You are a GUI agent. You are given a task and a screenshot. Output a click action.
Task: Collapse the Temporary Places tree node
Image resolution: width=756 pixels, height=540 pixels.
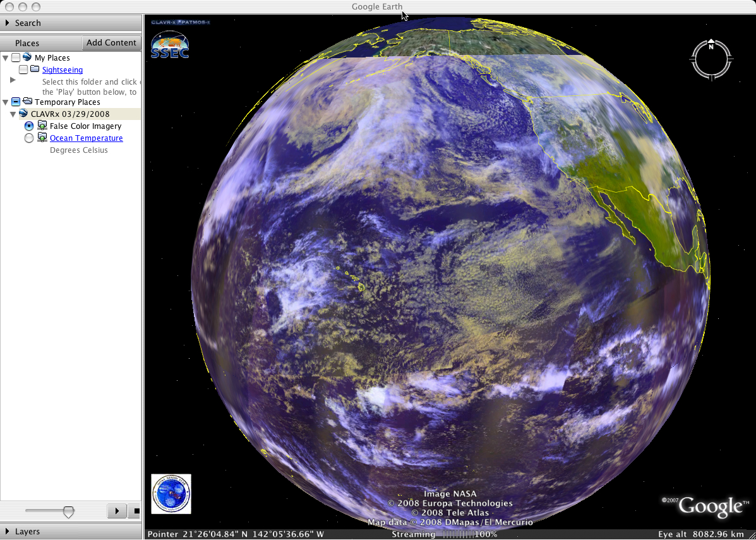click(5, 102)
